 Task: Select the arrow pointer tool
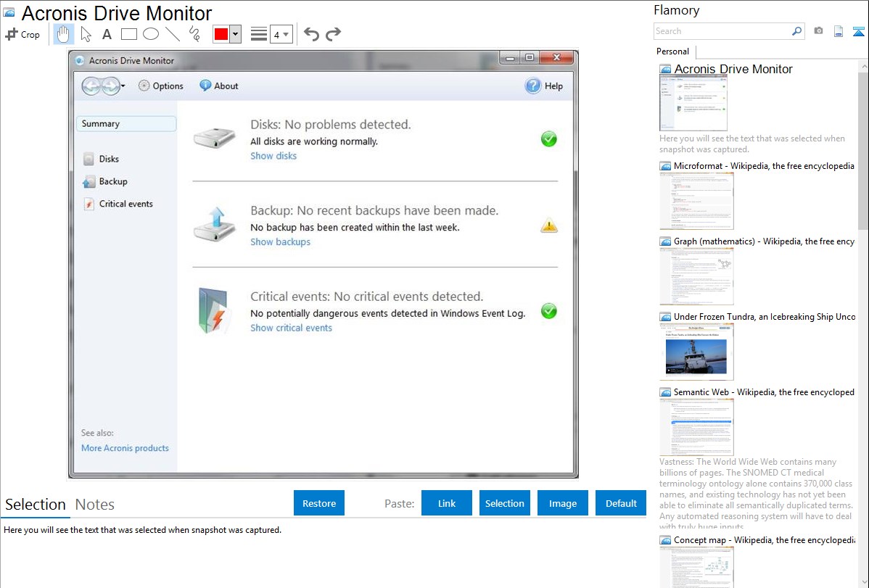[86, 34]
